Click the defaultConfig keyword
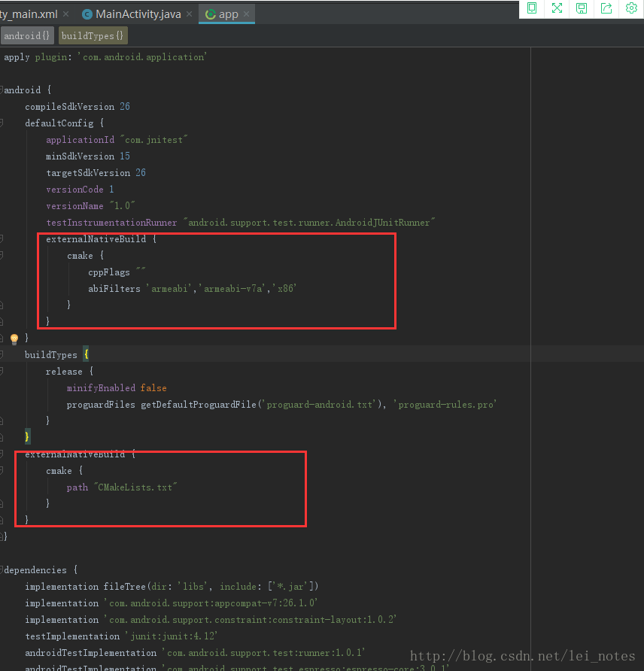The height and width of the screenshot is (671, 644). pyautogui.click(x=59, y=123)
